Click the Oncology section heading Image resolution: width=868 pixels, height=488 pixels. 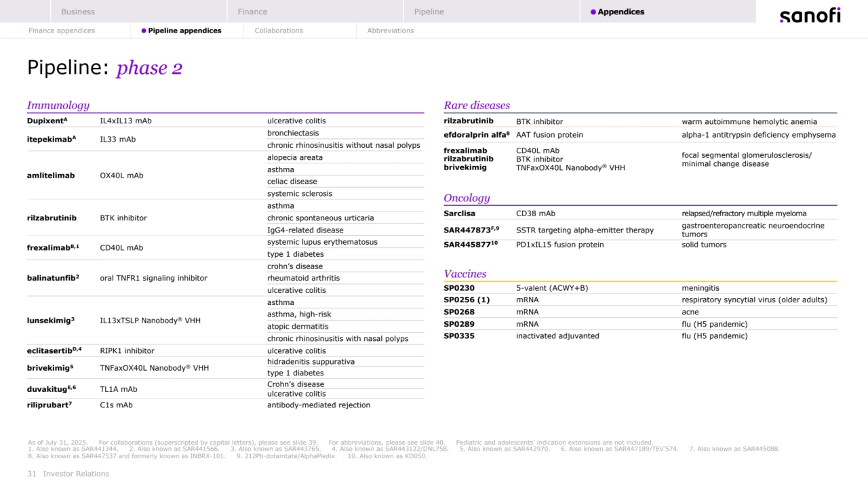[467, 198]
